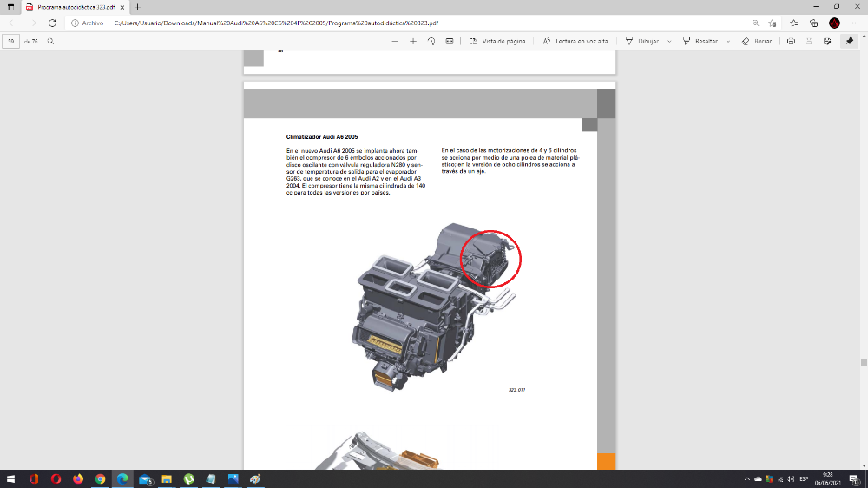Screen dimensions: 868x488
Task: Start Lectura en voz alta
Action: 575,42
